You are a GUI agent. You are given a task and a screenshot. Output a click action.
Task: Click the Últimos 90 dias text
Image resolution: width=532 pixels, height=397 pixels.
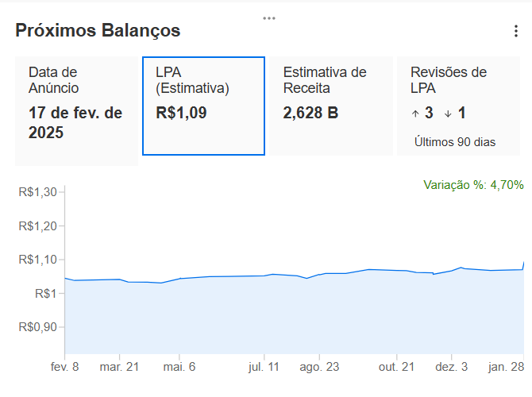pos(455,142)
